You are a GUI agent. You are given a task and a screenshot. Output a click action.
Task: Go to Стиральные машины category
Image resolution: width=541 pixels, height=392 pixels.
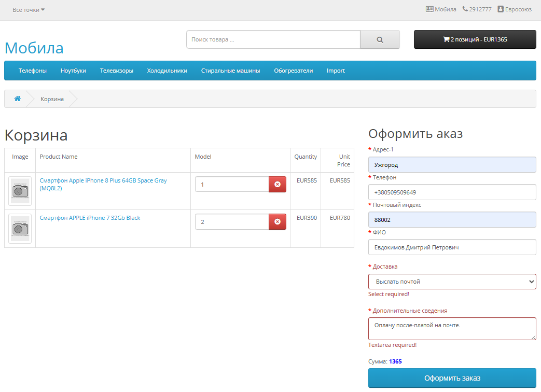pyautogui.click(x=230, y=71)
